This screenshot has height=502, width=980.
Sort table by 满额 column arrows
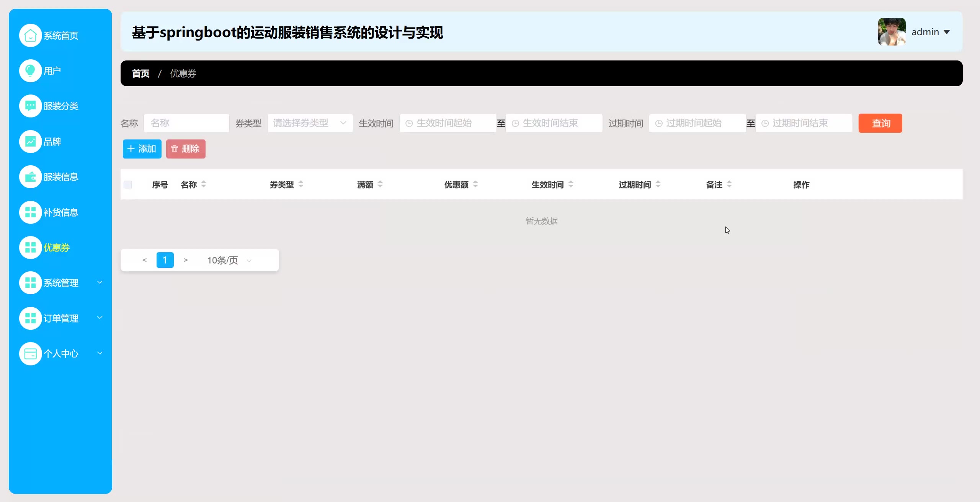click(380, 184)
